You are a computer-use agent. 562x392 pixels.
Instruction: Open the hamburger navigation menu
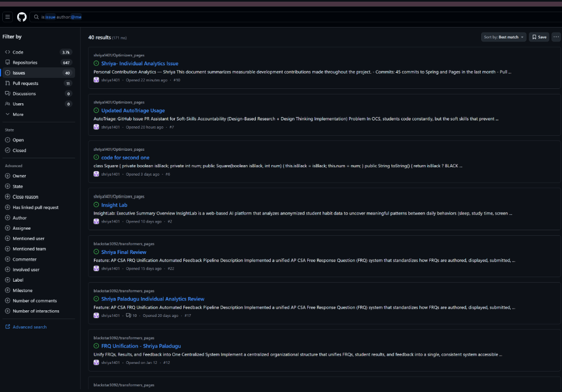coord(8,17)
